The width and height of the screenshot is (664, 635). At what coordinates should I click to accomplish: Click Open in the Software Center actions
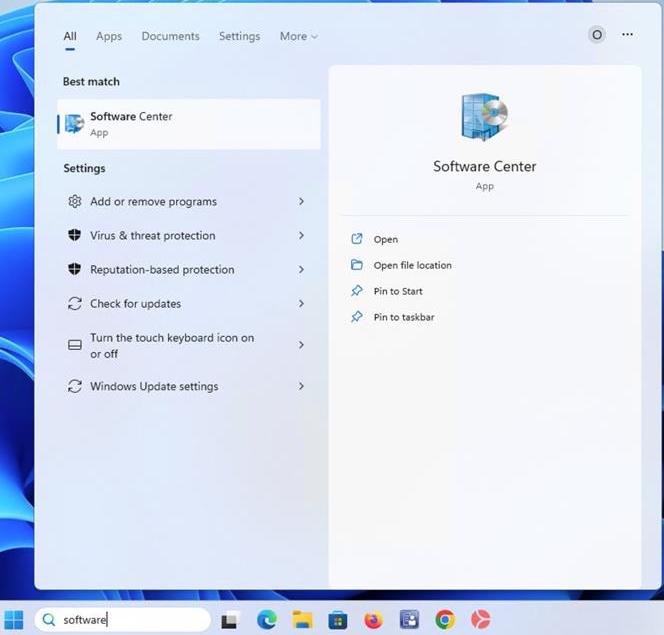coord(385,240)
